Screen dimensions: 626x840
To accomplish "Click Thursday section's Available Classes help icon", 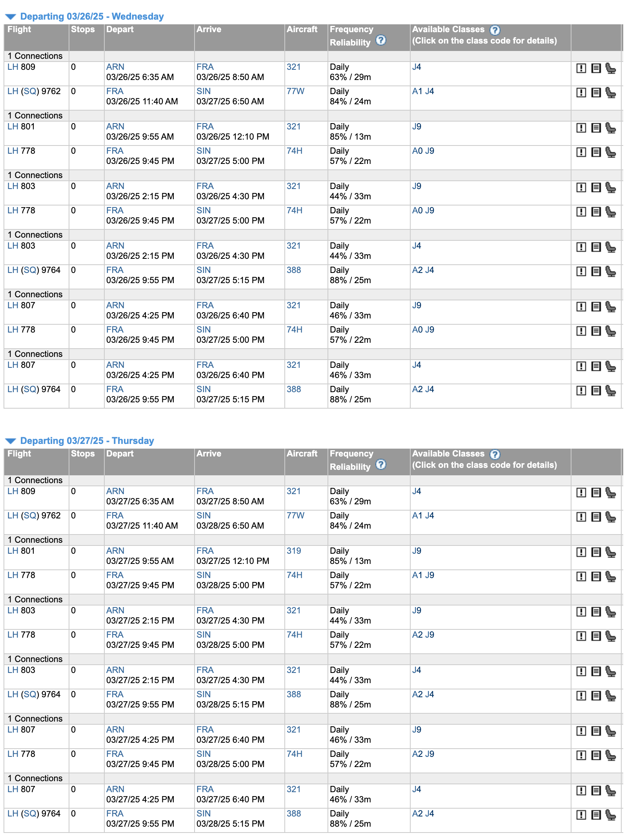I will (x=495, y=454).
